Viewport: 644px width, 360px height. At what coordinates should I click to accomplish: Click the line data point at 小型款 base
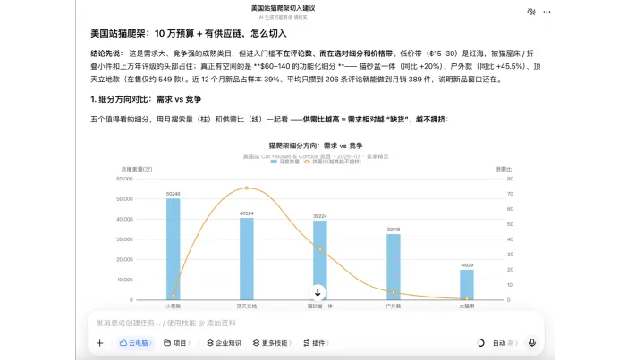click(x=174, y=295)
